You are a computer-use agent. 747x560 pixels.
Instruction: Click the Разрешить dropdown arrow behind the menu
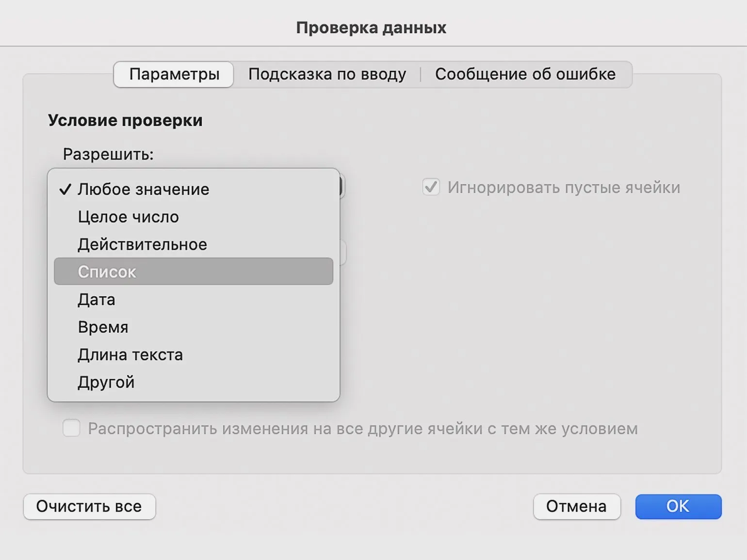pyautogui.click(x=342, y=187)
